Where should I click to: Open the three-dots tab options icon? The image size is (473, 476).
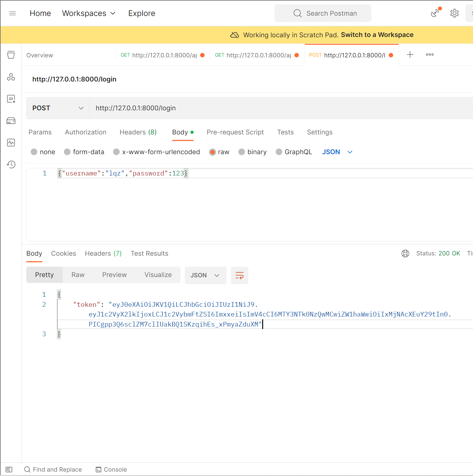(430, 55)
